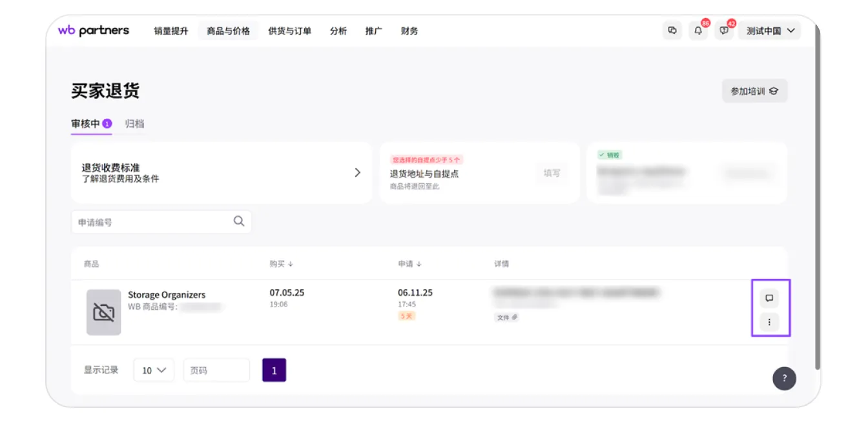Open the feedback icon with badge 42
The width and height of the screenshot is (868, 422).
[724, 30]
